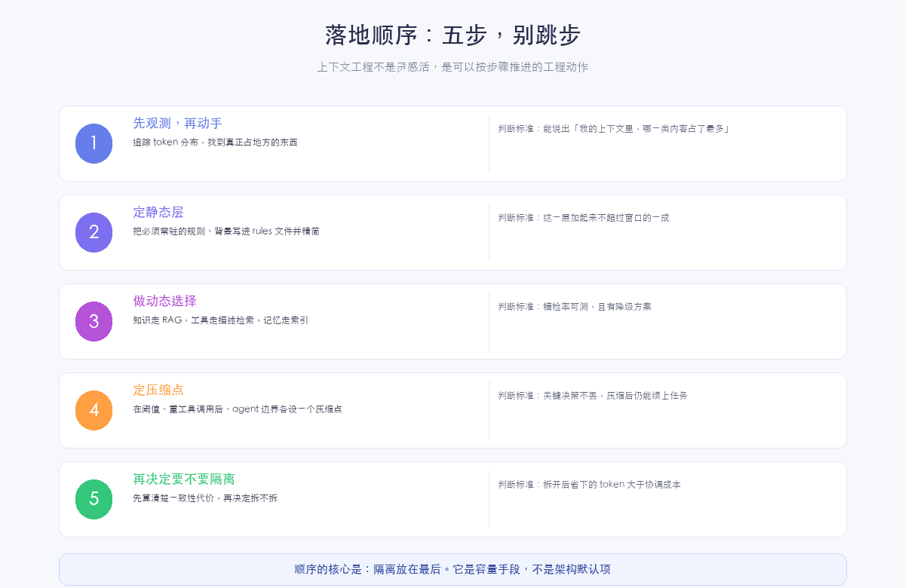Click the description 追踪 token 分布，找到真正占地方的东西
Viewport: 905px width, 588px height.
(x=215, y=142)
